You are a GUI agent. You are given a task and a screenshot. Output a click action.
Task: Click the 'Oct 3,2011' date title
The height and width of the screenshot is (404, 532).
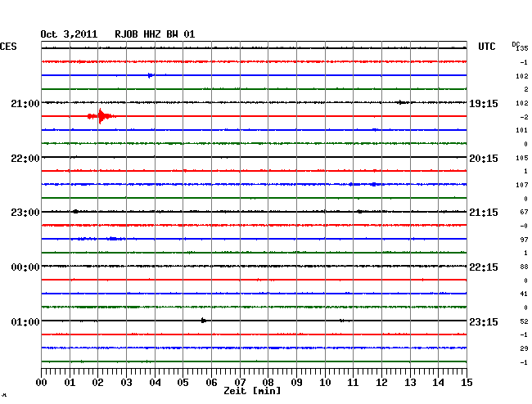tap(69, 34)
